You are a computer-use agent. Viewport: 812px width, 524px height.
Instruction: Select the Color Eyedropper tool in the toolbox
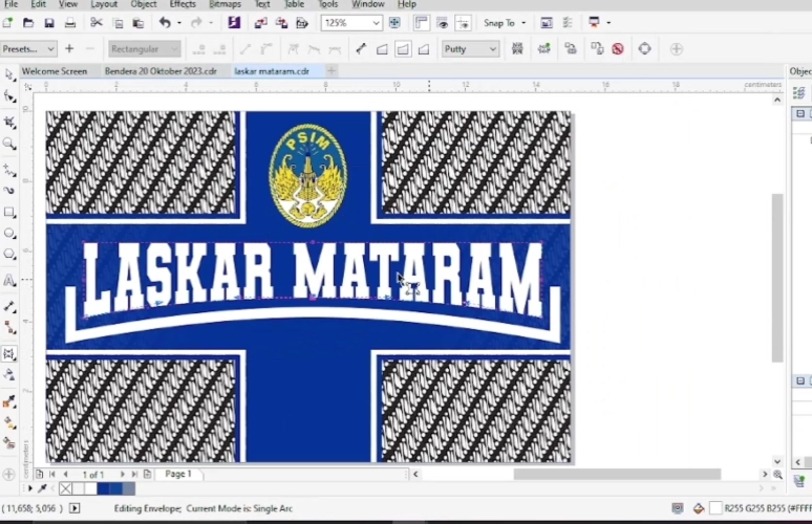click(x=9, y=402)
